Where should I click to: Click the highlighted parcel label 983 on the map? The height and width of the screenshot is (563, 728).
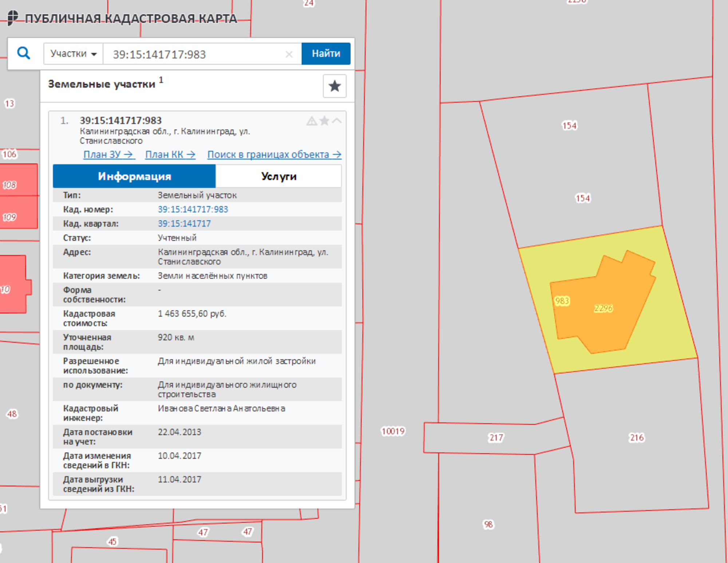(x=562, y=301)
